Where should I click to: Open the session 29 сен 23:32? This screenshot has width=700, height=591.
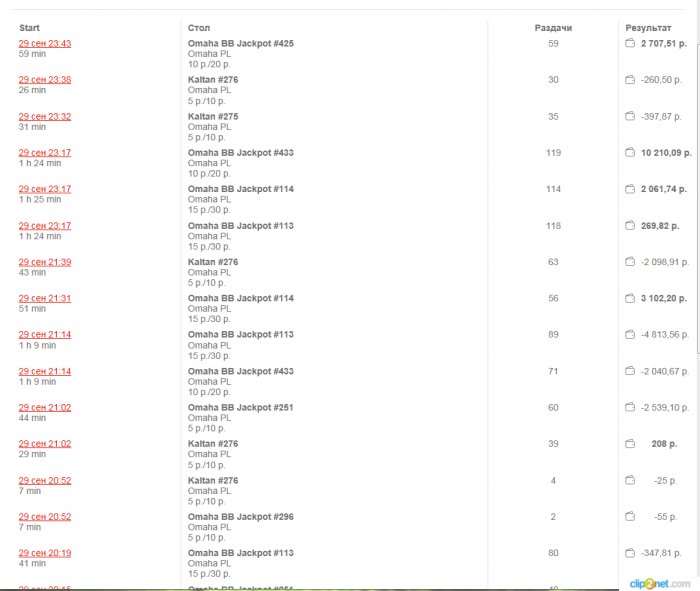[45, 117]
